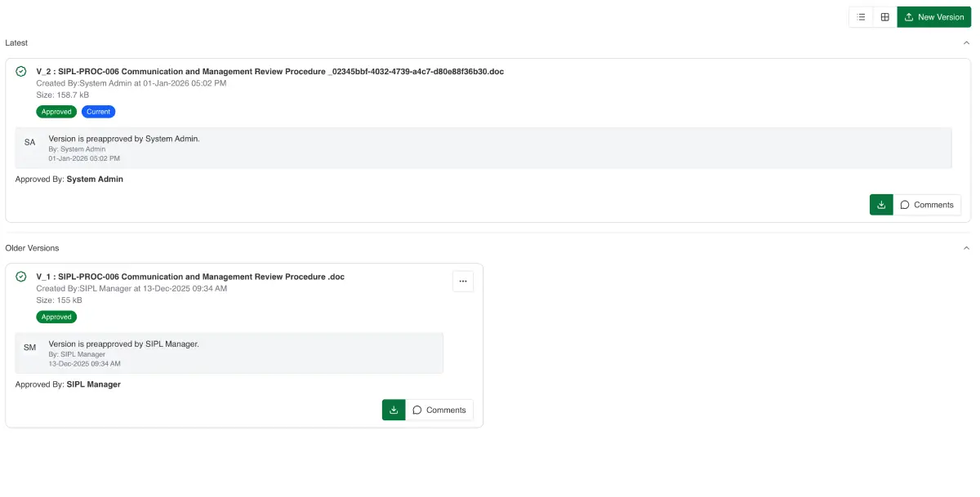Download the V_2 document version
This screenshot has width=980, height=497.
point(880,205)
